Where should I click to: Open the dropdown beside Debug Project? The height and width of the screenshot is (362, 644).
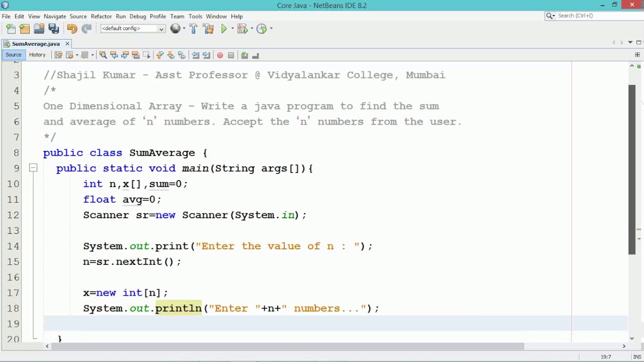(x=251, y=29)
